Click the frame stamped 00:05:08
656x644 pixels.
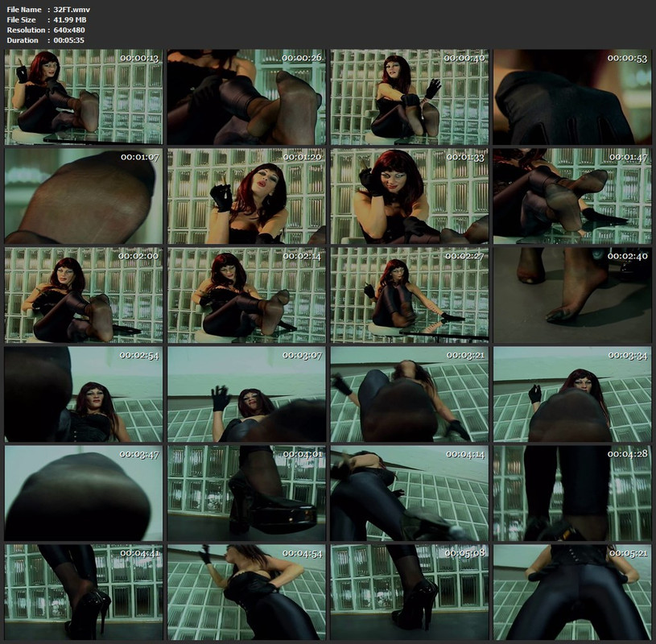(x=410, y=592)
